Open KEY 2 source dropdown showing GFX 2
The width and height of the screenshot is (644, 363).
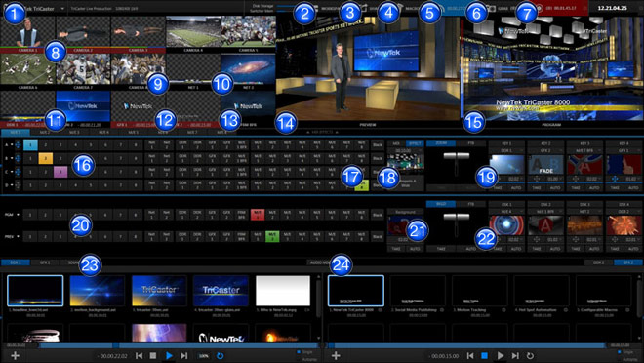coord(545,150)
